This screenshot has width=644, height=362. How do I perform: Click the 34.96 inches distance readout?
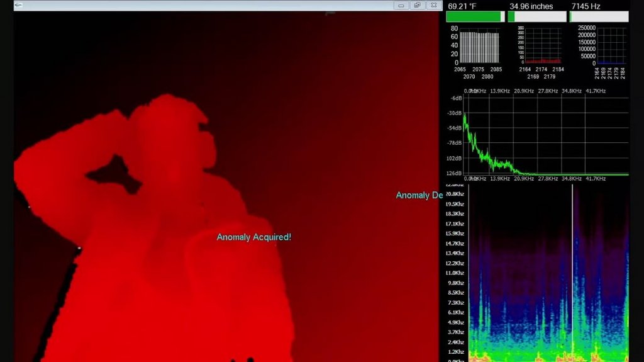point(531,6)
